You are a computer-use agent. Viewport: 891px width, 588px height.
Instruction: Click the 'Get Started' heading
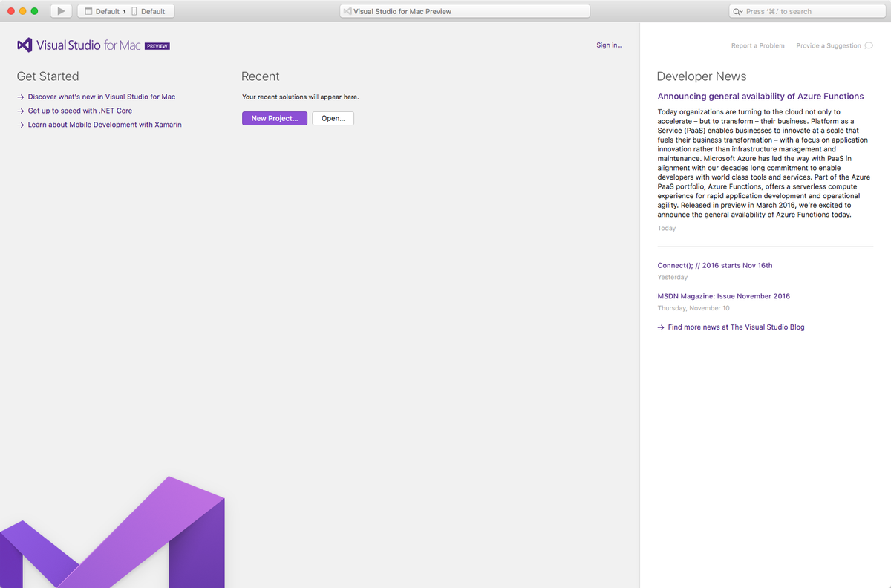pyautogui.click(x=48, y=76)
